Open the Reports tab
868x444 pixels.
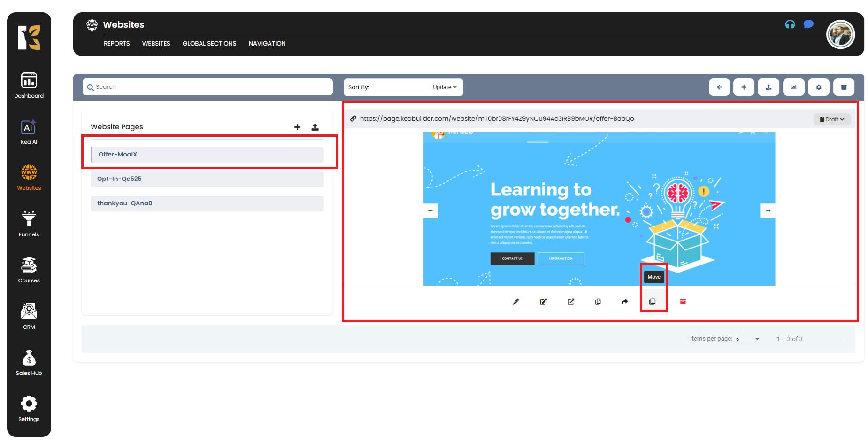click(x=116, y=43)
